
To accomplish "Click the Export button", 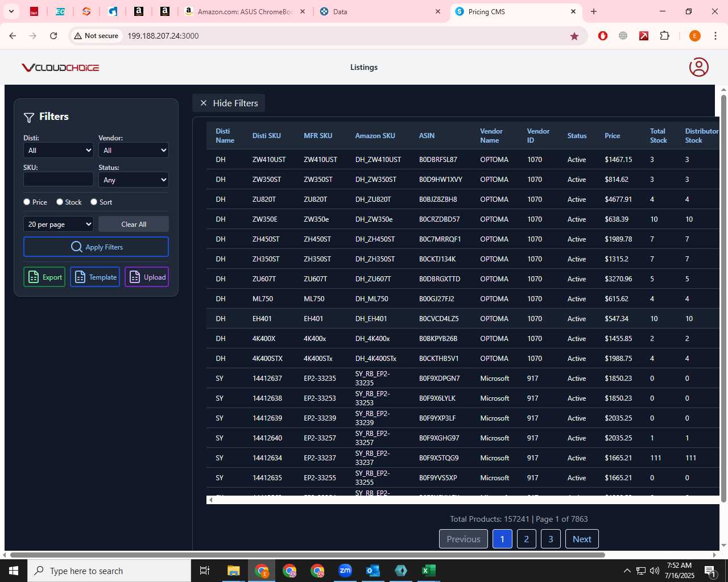I will (x=44, y=277).
